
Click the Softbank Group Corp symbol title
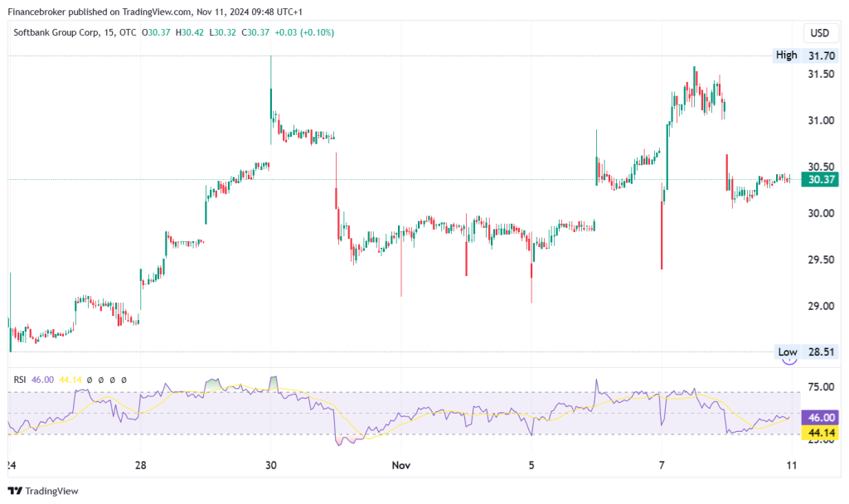tap(56, 32)
